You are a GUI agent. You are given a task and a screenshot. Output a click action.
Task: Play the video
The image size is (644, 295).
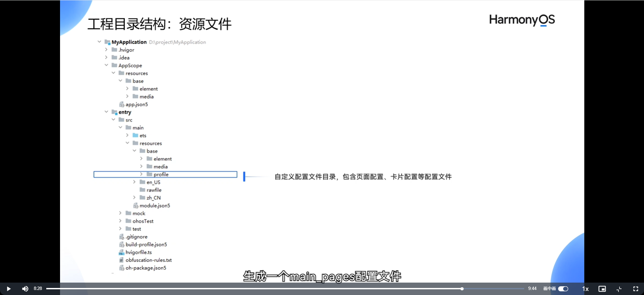pos(8,289)
